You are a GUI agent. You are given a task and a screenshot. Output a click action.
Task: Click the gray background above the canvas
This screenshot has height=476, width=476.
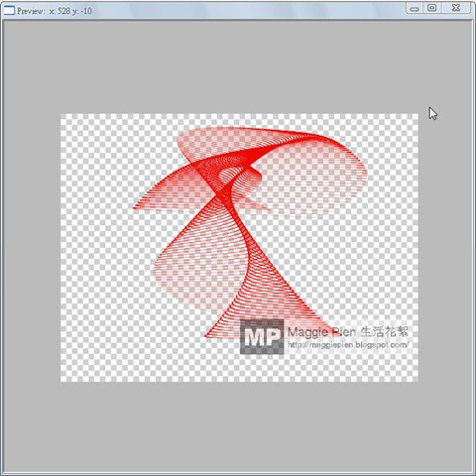point(238,66)
